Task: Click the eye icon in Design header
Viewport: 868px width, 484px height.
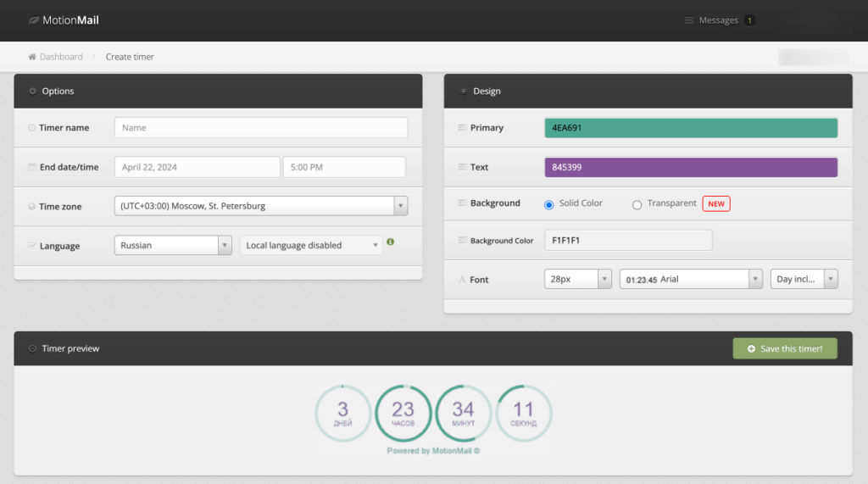Action: tap(463, 92)
